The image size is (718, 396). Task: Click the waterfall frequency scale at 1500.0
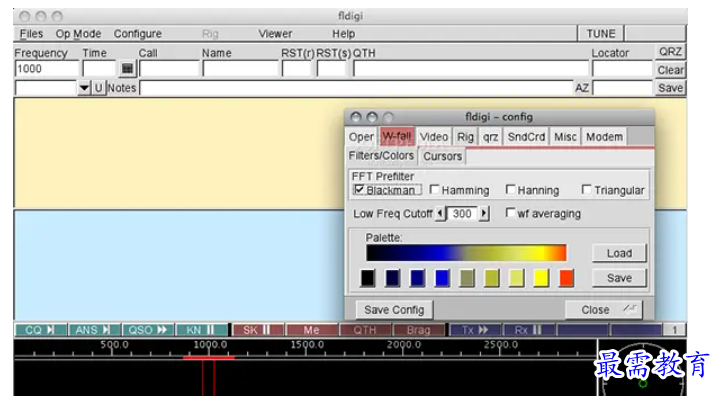(x=307, y=344)
